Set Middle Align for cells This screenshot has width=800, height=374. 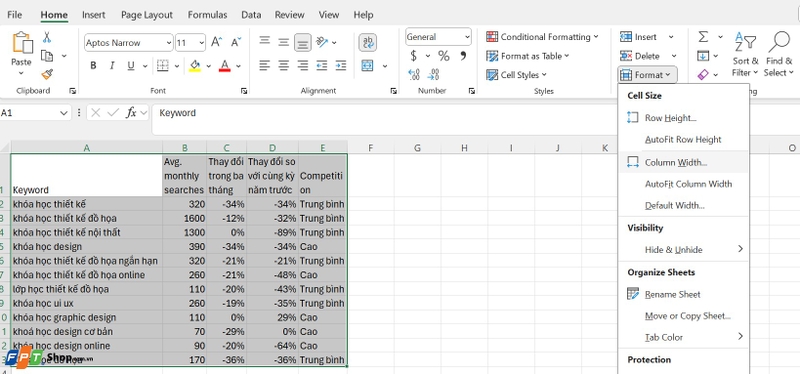click(284, 42)
